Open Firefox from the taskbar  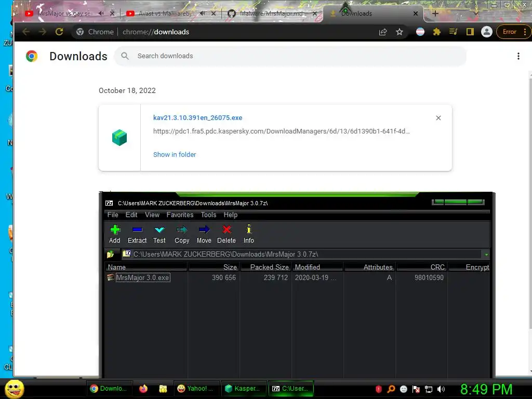point(143,389)
